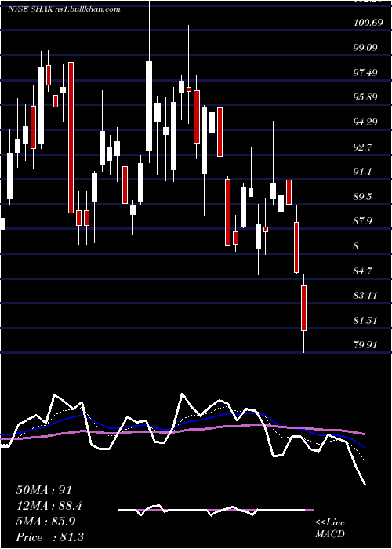Image resolution: width=392 pixels, height=549 pixels.
Task: Click the 83.11 price axis label
Action: (x=365, y=296)
